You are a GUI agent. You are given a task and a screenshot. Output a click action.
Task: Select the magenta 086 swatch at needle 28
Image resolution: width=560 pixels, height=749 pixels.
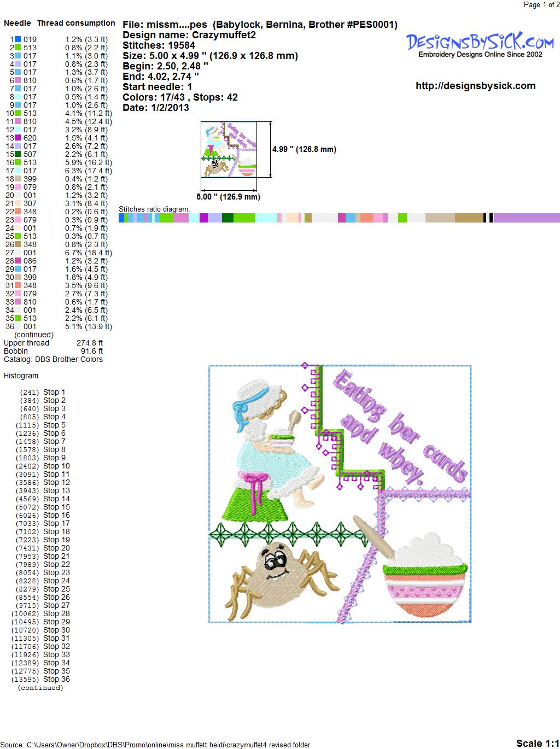tap(18, 261)
